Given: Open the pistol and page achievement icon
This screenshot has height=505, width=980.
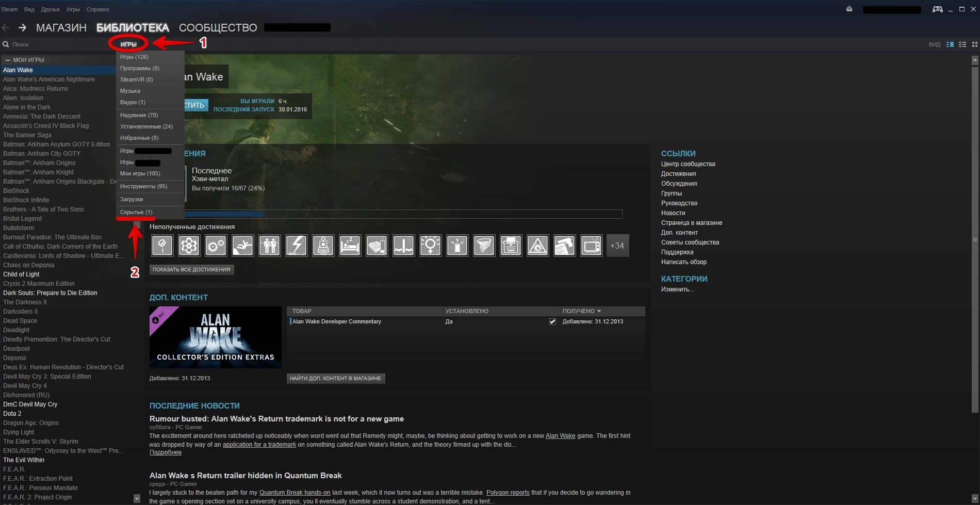Looking at the screenshot, I should (564, 246).
